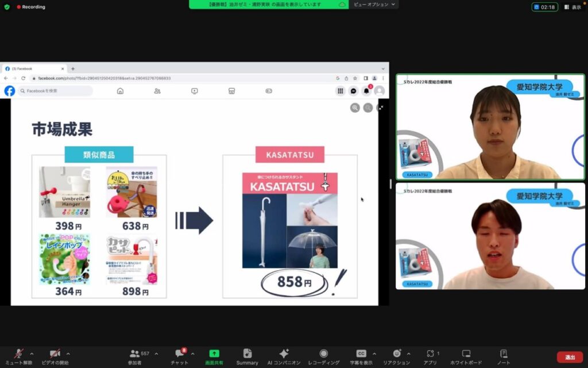588x368 pixels.
Task: Open Facebook grid menu
Action: (x=340, y=91)
